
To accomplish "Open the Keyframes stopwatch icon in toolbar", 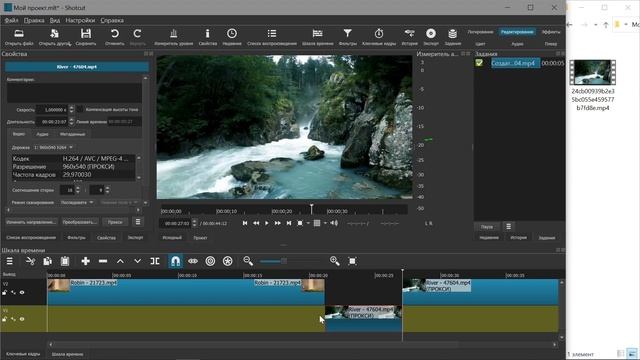I will (379, 33).
